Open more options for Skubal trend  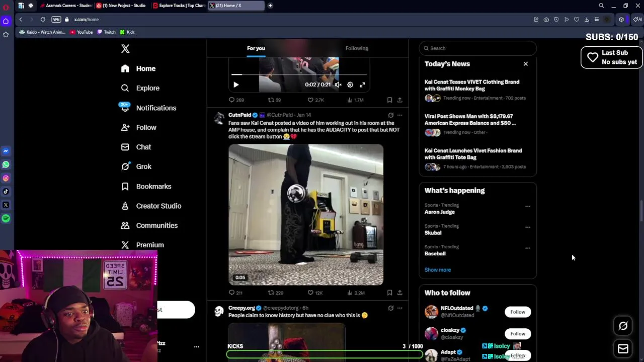528,227
